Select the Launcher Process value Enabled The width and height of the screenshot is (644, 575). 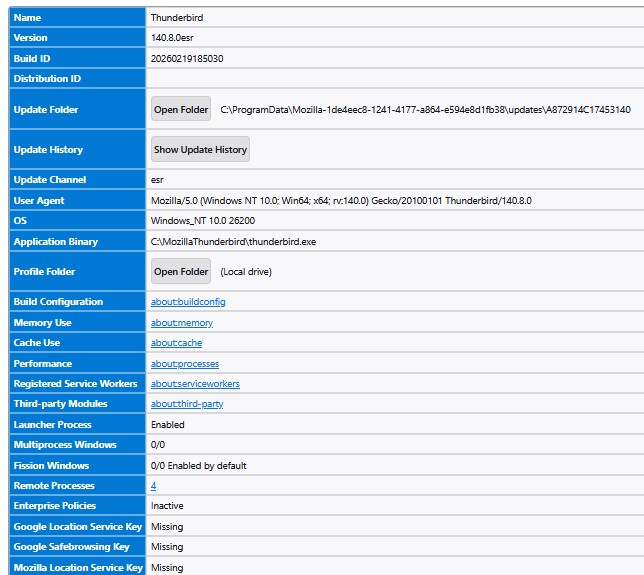point(168,425)
